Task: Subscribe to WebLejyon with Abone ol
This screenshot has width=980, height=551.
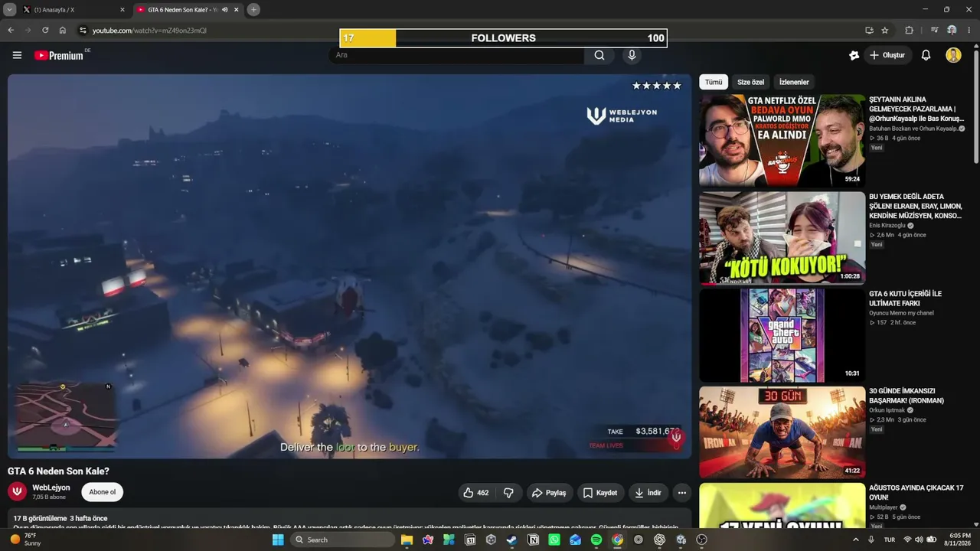Action: [103, 492]
